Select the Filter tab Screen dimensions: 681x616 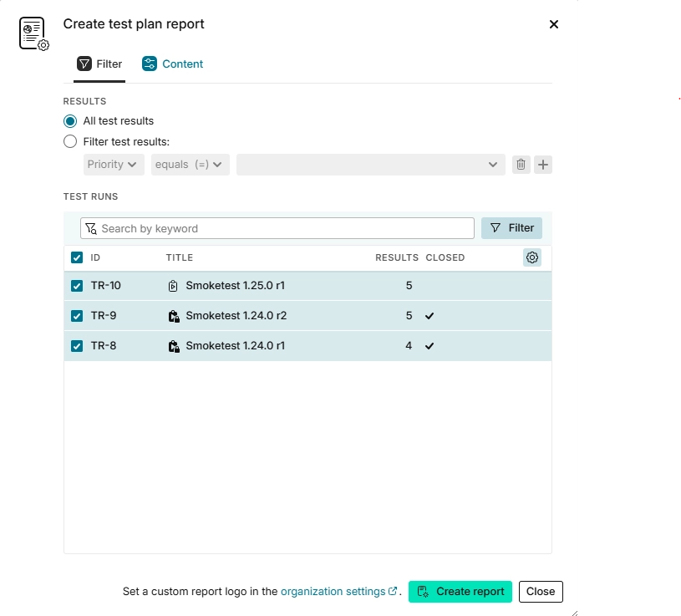click(x=99, y=64)
